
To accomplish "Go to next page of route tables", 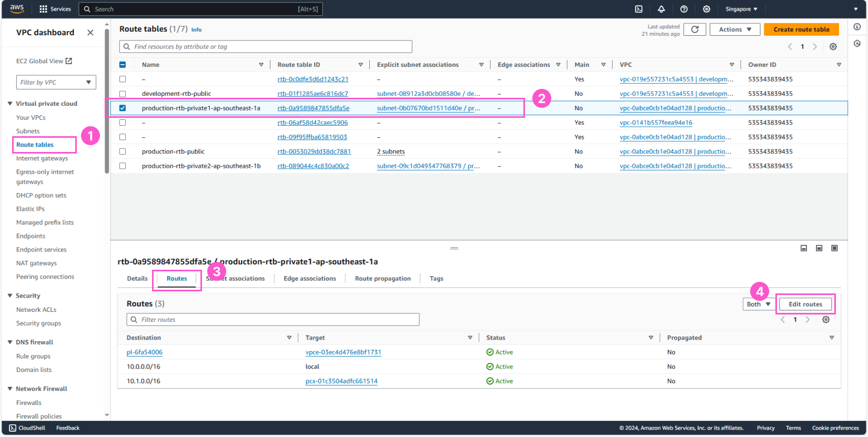I will (x=815, y=47).
